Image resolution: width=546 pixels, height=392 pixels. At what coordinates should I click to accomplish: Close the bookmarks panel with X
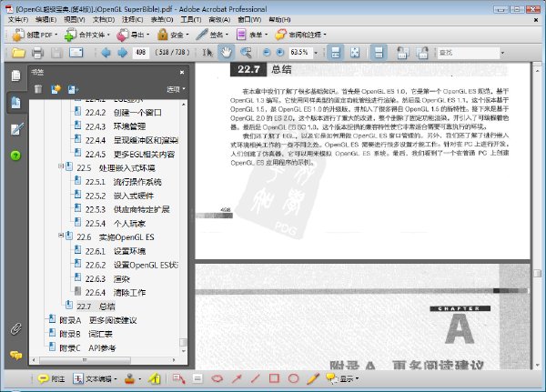pyautogui.click(x=182, y=73)
